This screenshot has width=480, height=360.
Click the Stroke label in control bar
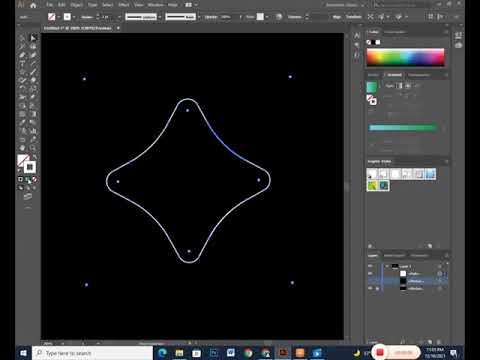(87, 17)
